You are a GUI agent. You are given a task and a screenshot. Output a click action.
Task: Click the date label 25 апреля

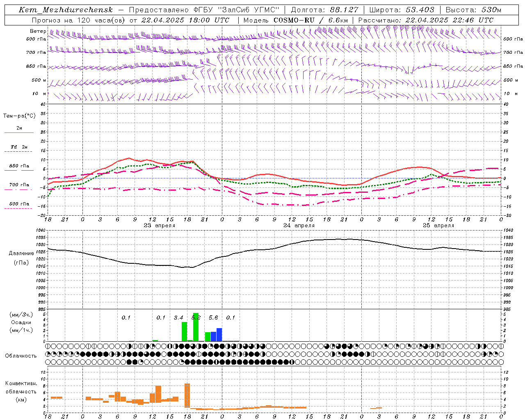pyautogui.click(x=438, y=226)
